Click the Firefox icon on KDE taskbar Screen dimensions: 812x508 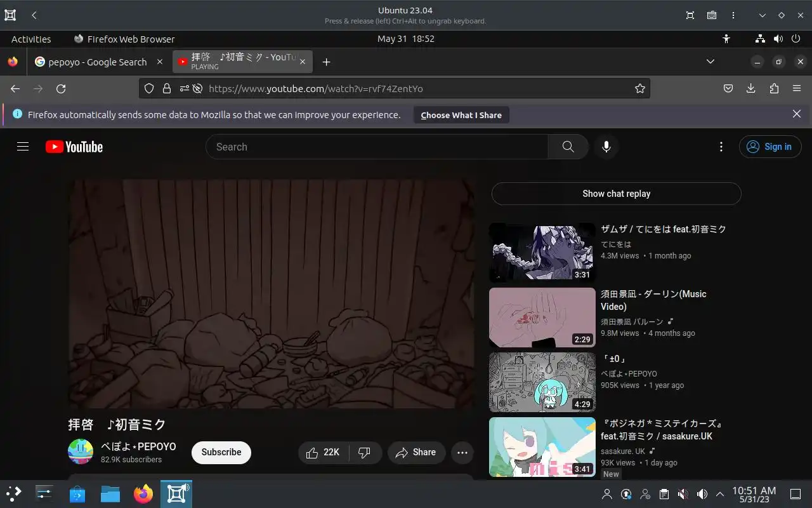click(143, 493)
